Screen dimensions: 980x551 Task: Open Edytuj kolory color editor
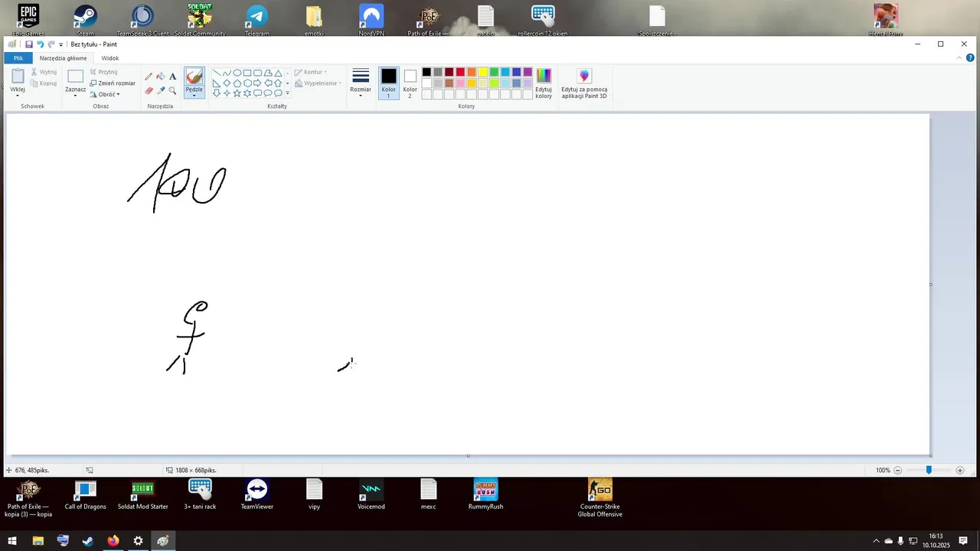(544, 83)
